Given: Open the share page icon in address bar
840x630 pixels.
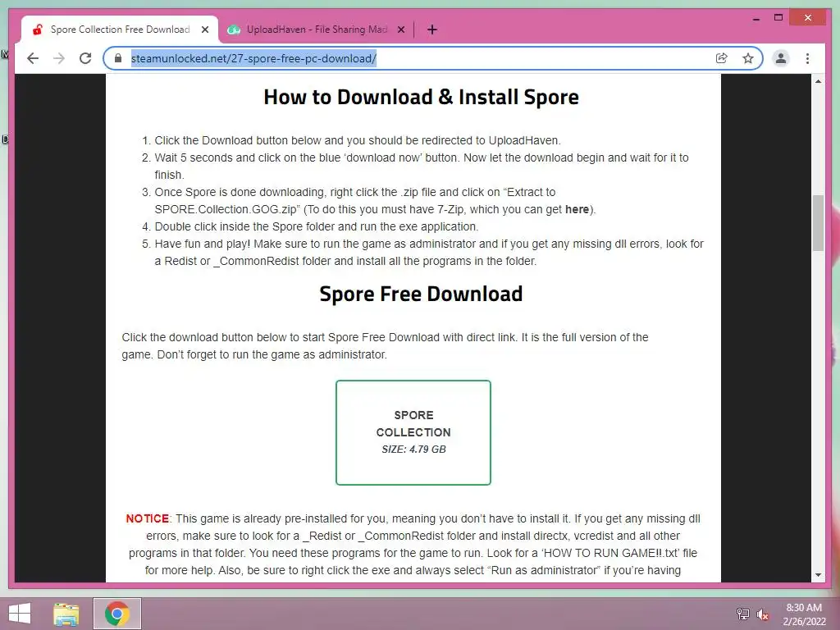Looking at the screenshot, I should click(x=722, y=58).
